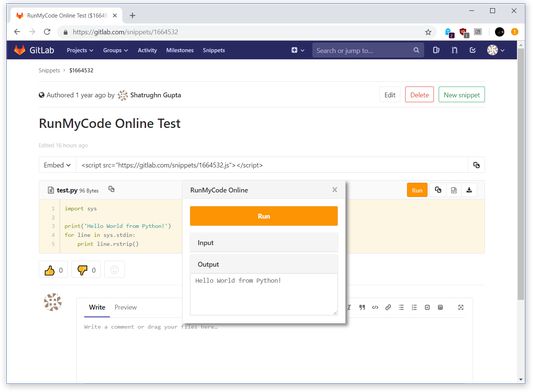This screenshot has width=533, height=392.
Task: Open Milestones in the navbar
Action: (180, 50)
